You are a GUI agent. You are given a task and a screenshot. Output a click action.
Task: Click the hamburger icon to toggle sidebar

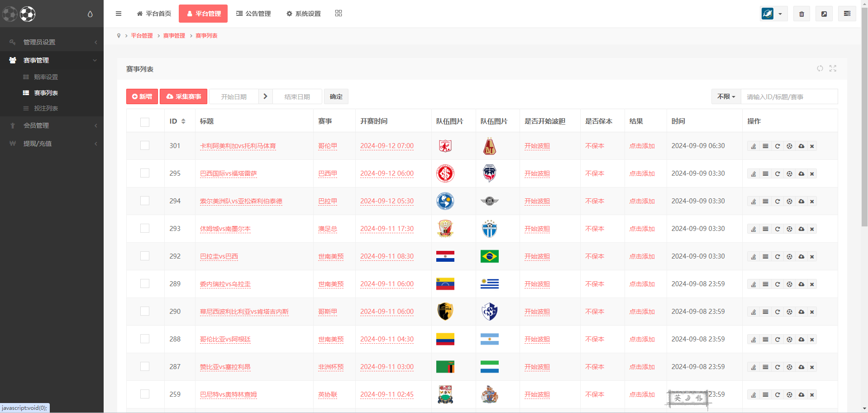point(119,14)
